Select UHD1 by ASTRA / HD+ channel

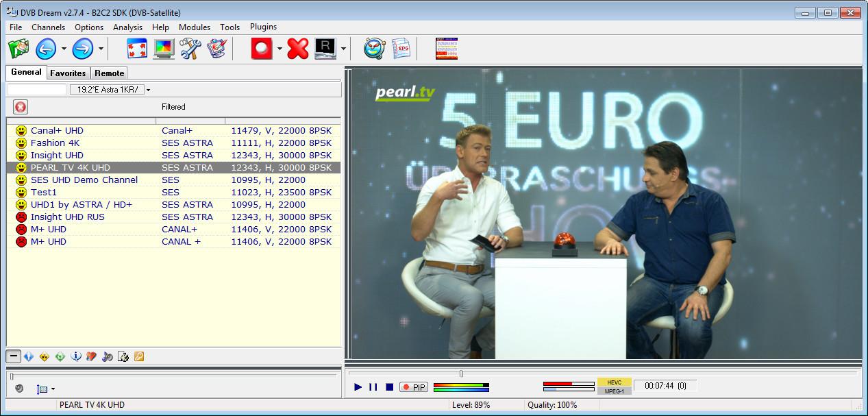pyautogui.click(x=173, y=204)
